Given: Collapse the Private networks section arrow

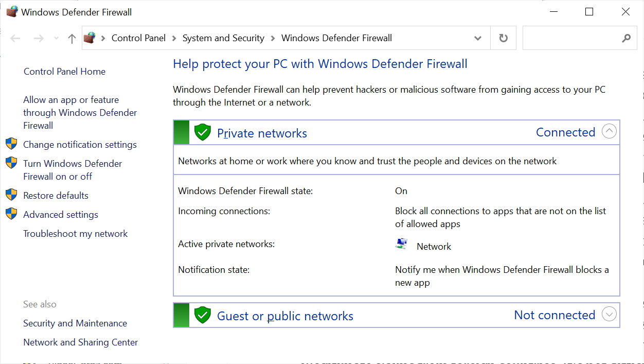Looking at the screenshot, I should click(x=609, y=132).
